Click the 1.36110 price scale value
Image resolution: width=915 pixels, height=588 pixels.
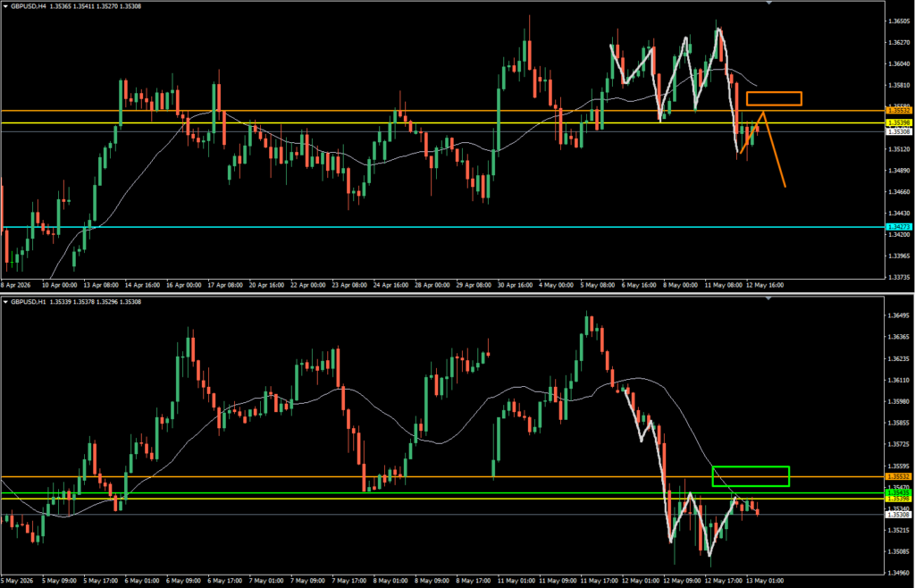click(899, 380)
